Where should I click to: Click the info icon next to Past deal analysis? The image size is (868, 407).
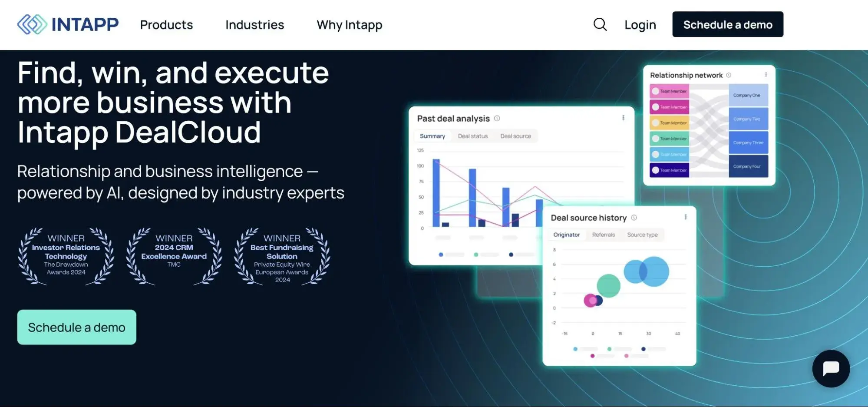tap(497, 118)
